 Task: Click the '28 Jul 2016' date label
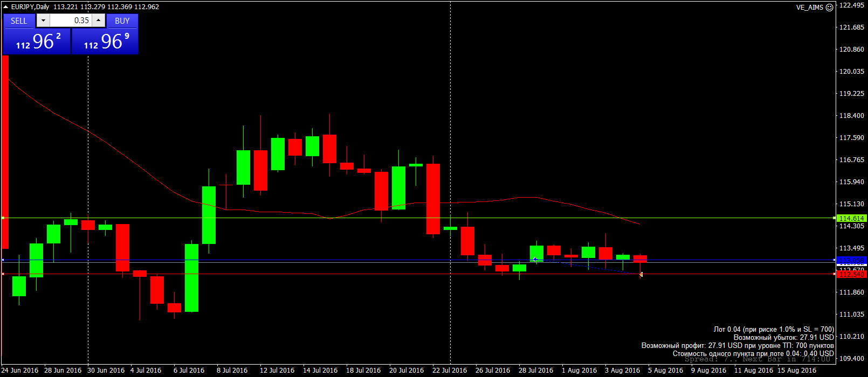tap(536, 370)
